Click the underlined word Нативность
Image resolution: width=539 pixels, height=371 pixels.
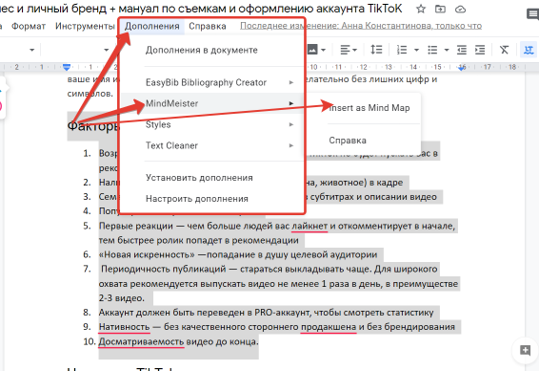pos(124,327)
